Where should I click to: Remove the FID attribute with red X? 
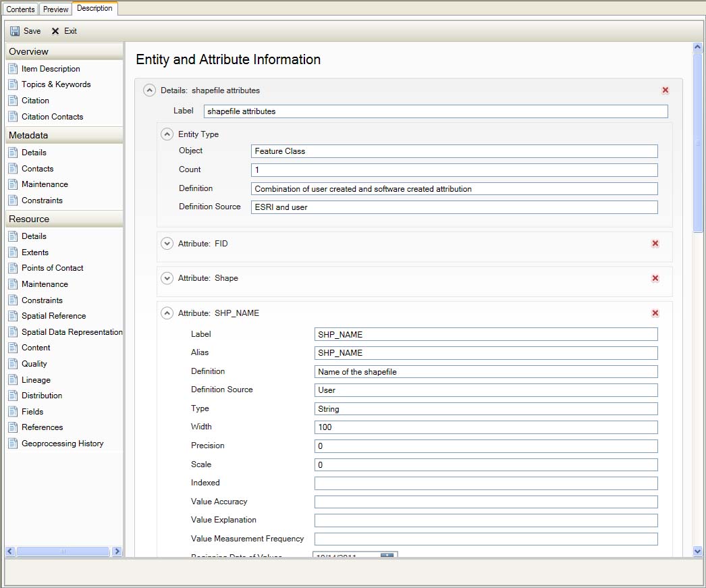coord(655,244)
